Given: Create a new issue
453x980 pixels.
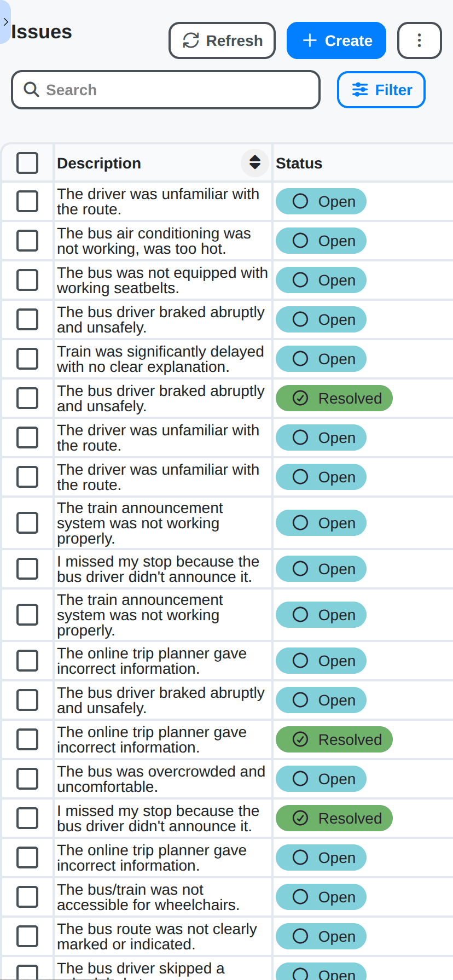Looking at the screenshot, I should point(336,40).
